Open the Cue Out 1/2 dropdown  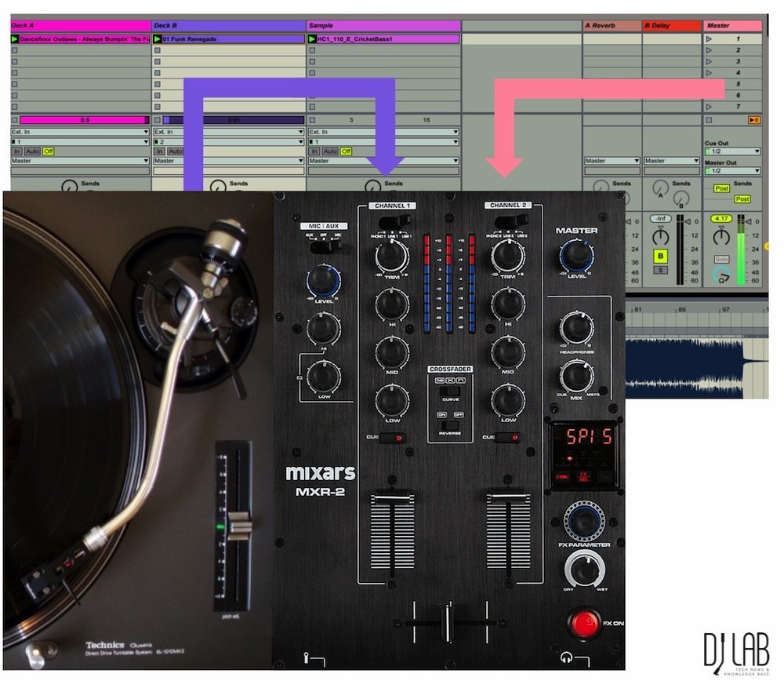pyautogui.click(x=732, y=151)
